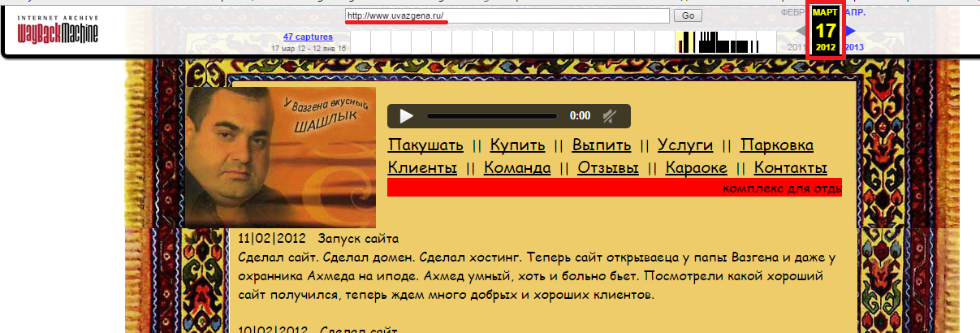Go to previous capture with left arrow
The image size is (980, 333).
point(801,31)
